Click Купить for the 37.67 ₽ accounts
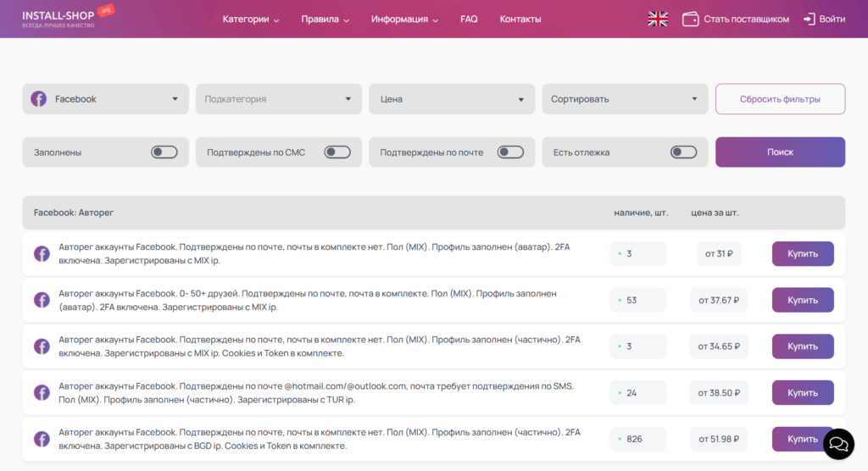Image resolution: width=868 pixels, height=471 pixels. pyautogui.click(x=803, y=300)
